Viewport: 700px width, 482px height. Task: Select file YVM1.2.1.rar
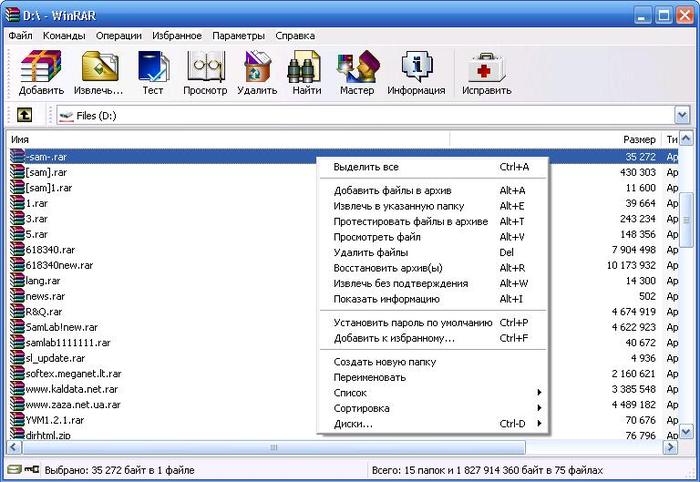point(55,420)
